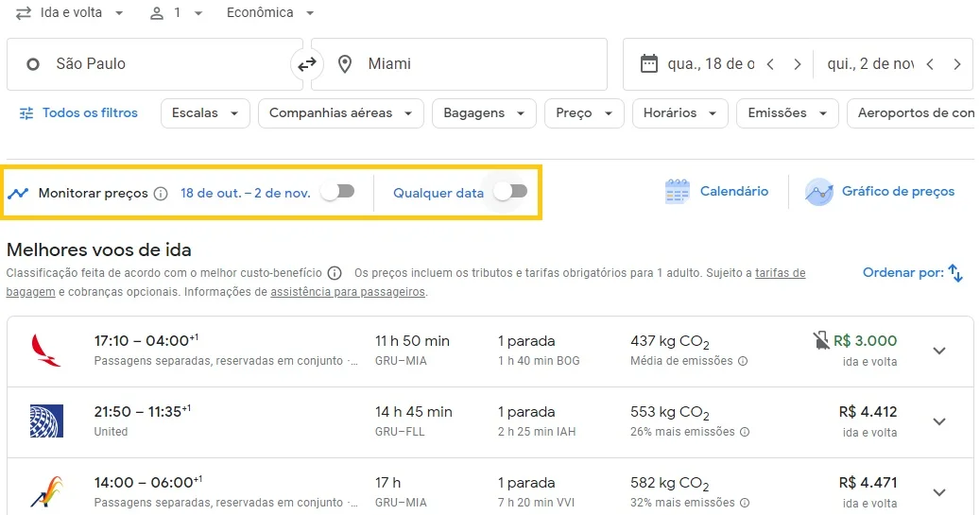980x515 pixels.
Task: Expand the 14:00 – 06:00 flight details
Action: (939, 492)
